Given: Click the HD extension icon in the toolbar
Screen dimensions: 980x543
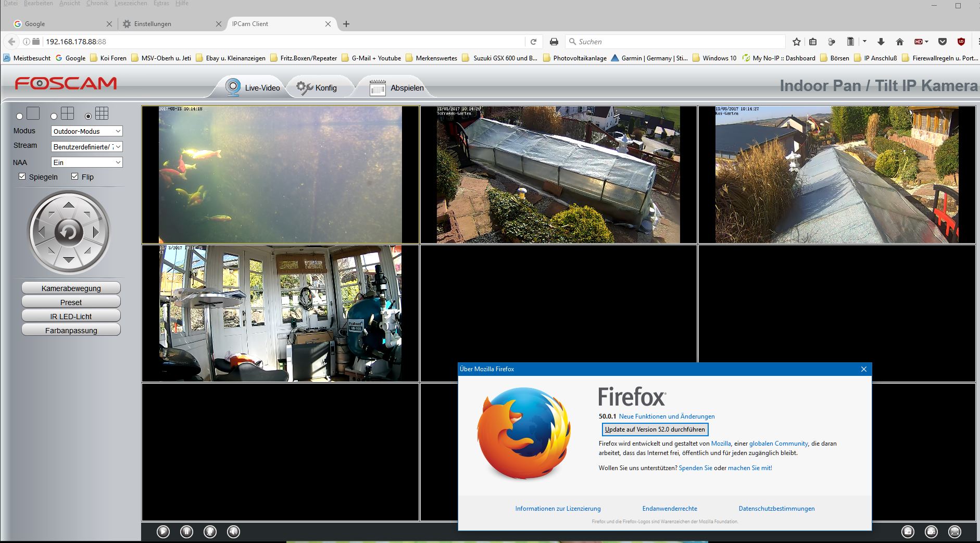Looking at the screenshot, I should click(920, 42).
